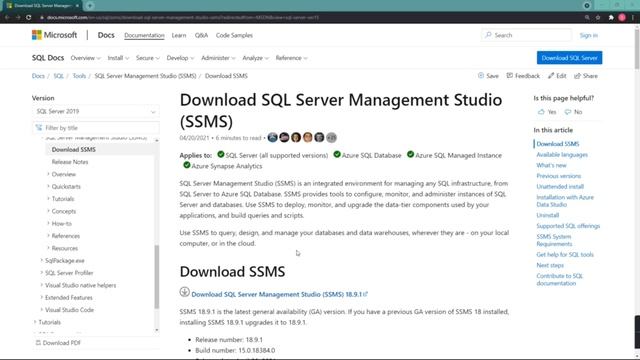
Task: Click the sidebar scroll down arrow
Action: (157, 330)
